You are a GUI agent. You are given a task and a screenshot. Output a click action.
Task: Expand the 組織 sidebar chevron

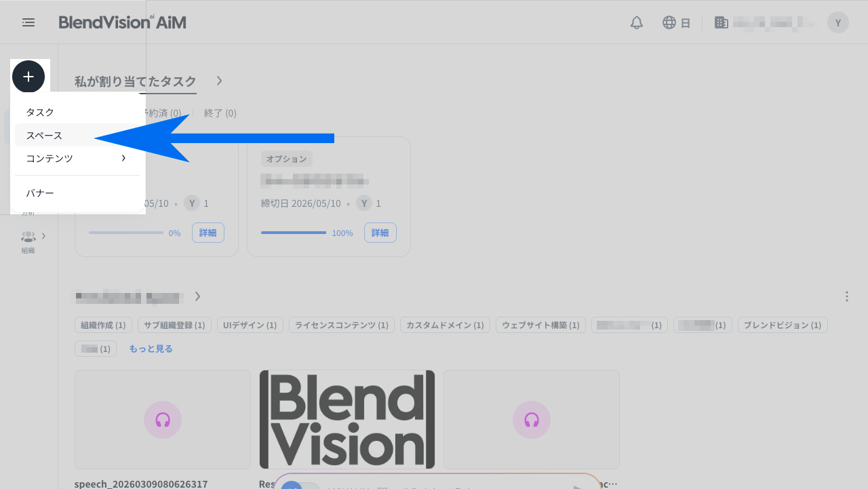click(43, 236)
